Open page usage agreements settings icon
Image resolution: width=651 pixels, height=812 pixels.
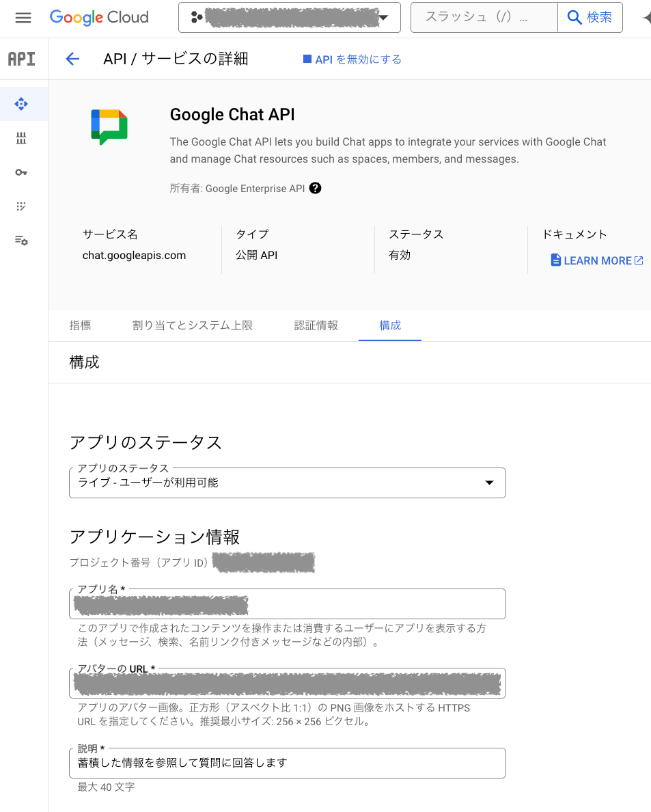click(x=21, y=241)
